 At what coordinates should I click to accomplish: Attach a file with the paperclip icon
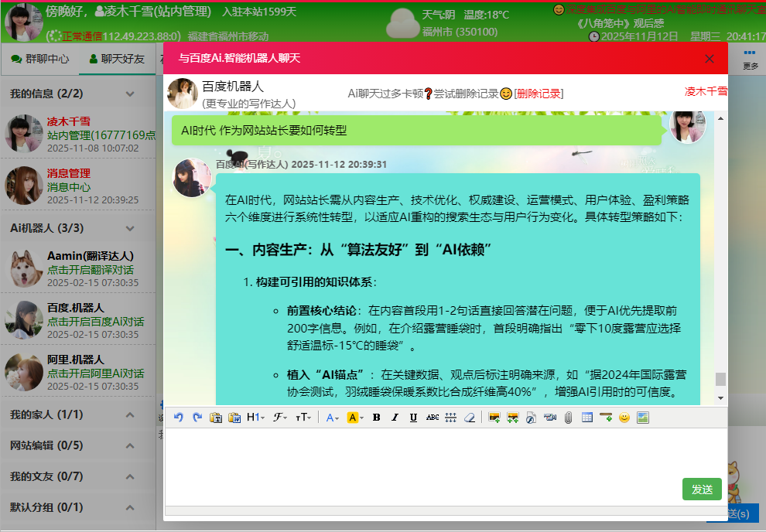[x=569, y=418]
